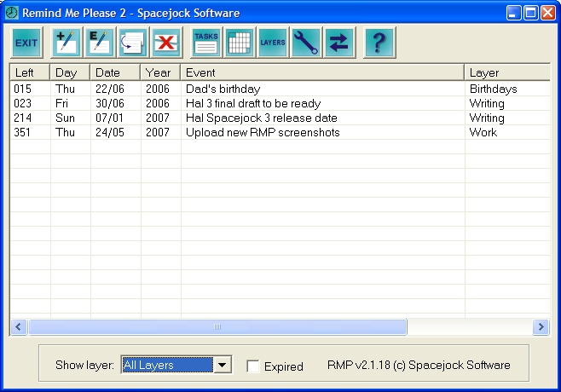Add a new reminder with plus-pencil icon
The height and width of the screenshot is (392, 561).
[67, 42]
